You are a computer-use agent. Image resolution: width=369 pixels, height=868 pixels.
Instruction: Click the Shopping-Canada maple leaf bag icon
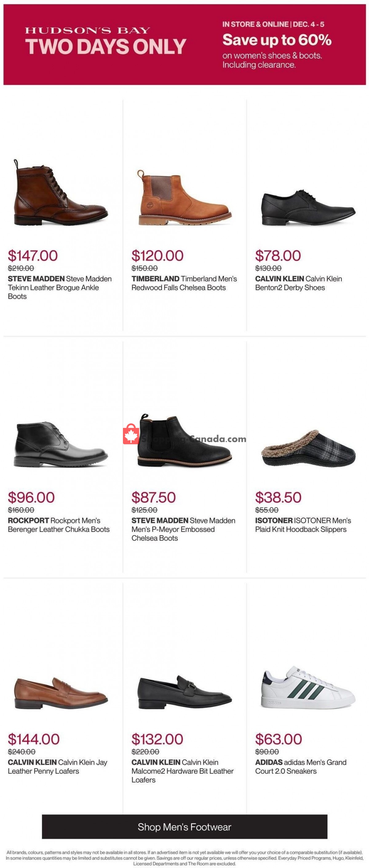pos(131,435)
